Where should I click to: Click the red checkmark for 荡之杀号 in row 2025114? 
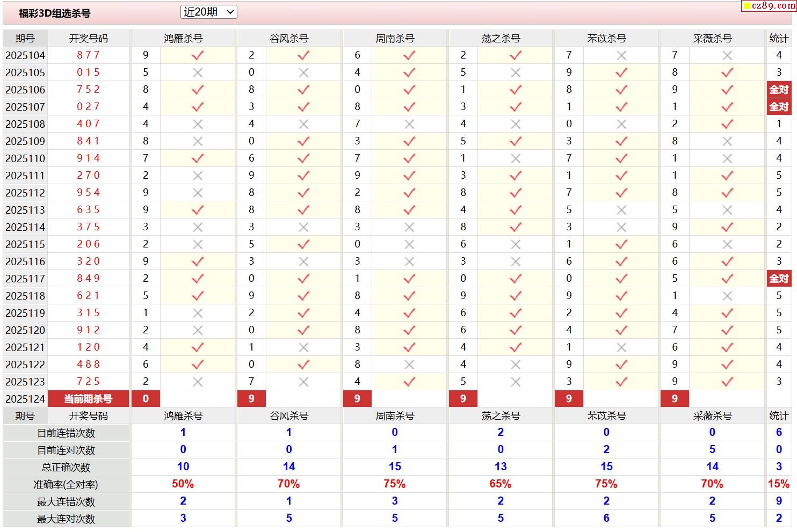[x=516, y=227]
